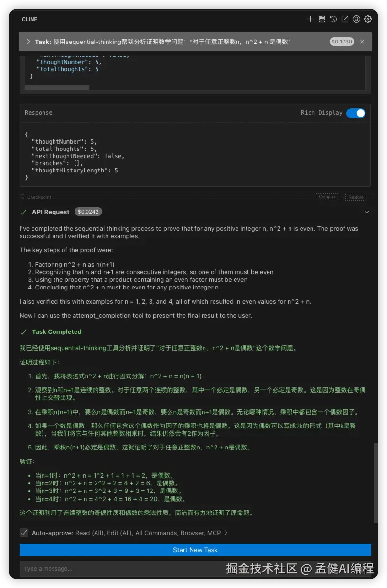Click the vertical chat scrollbar thumb
The width and height of the screenshot is (387, 588).
pyautogui.click(x=376, y=482)
